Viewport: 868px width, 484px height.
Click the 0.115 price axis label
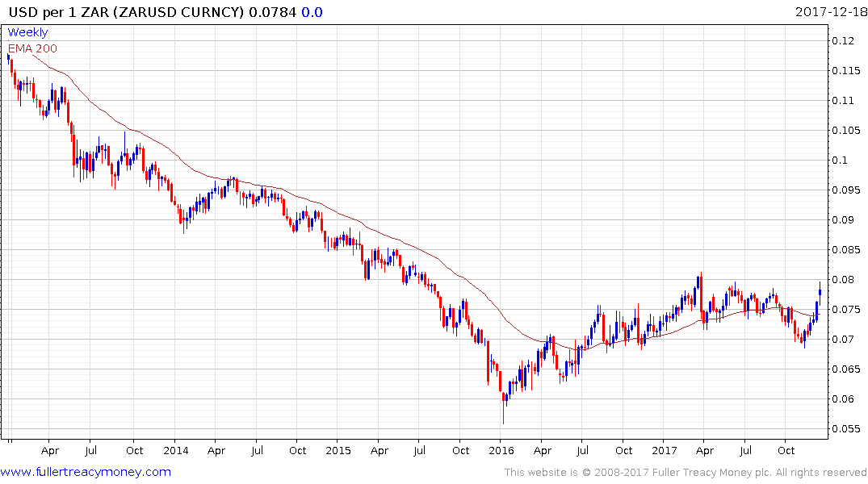pos(846,70)
